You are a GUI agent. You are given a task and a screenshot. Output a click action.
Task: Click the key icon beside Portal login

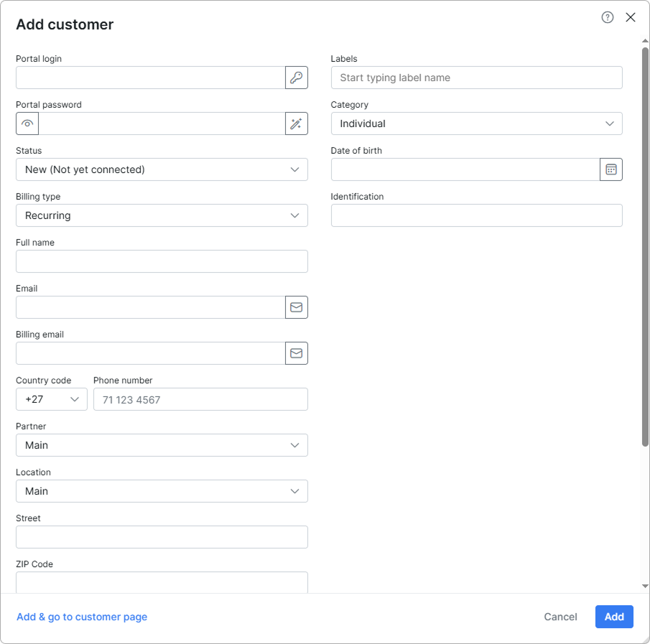click(x=297, y=78)
